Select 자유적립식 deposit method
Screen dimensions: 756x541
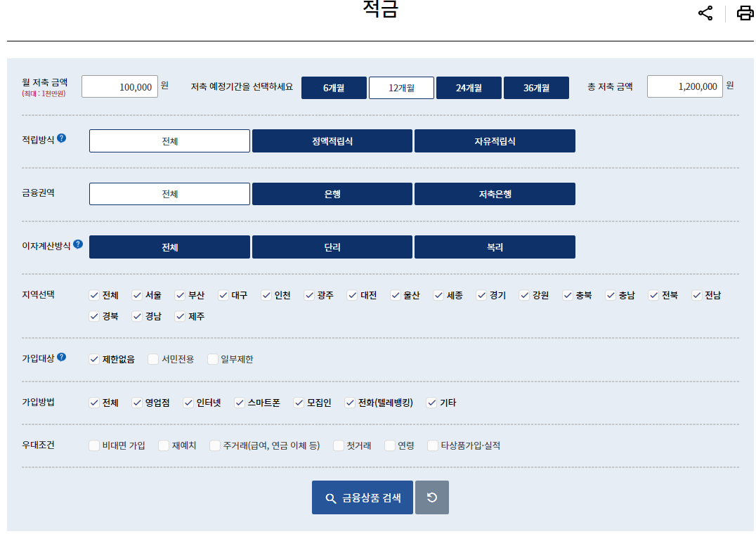coord(495,141)
